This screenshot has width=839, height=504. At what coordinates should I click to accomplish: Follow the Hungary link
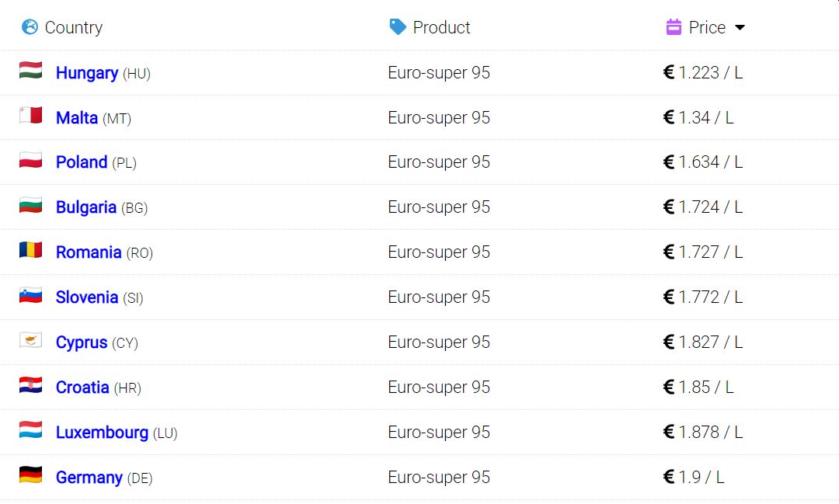coord(87,73)
